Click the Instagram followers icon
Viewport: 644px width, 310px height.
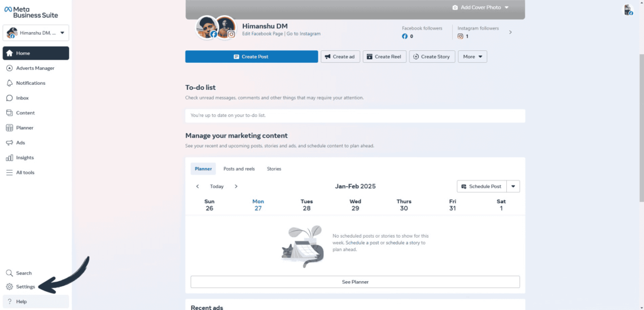click(x=460, y=36)
